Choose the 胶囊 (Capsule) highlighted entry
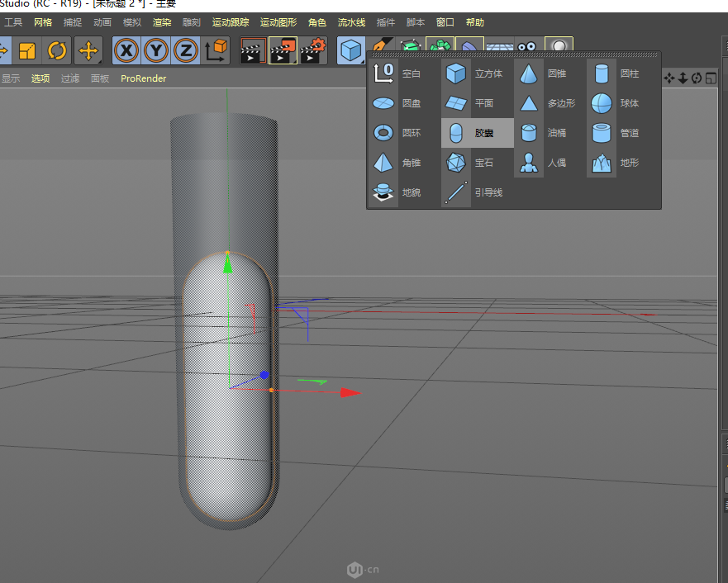Screen dimensions: 728x583 click(x=478, y=132)
